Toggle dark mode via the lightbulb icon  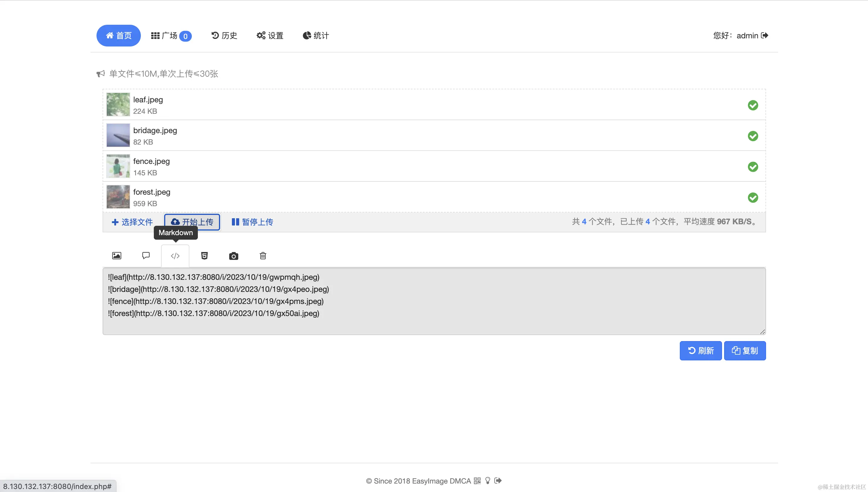point(487,481)
